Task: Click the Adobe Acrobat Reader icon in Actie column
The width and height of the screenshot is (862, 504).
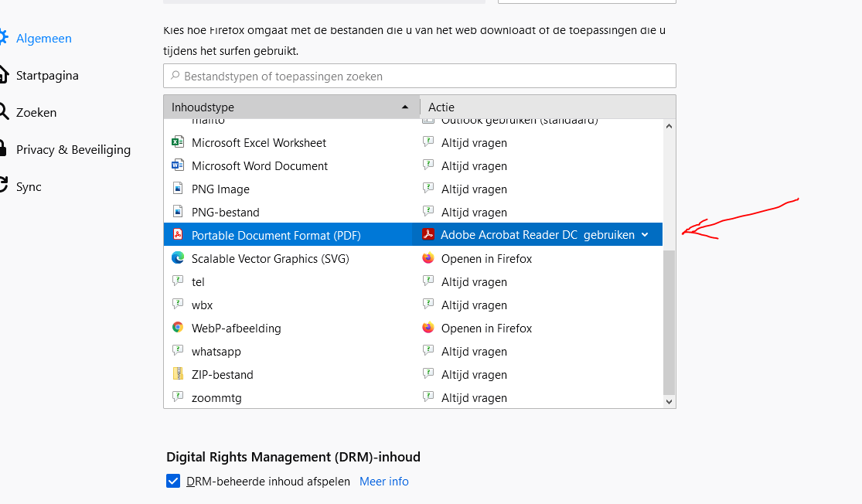Action: pyautogui.click(x=428, y=234)
